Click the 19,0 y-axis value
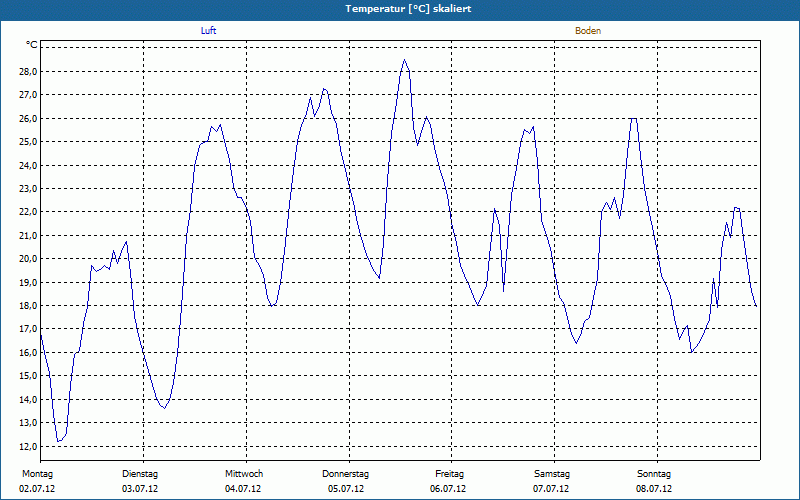The image size is (800, 500). click(28, 282)
